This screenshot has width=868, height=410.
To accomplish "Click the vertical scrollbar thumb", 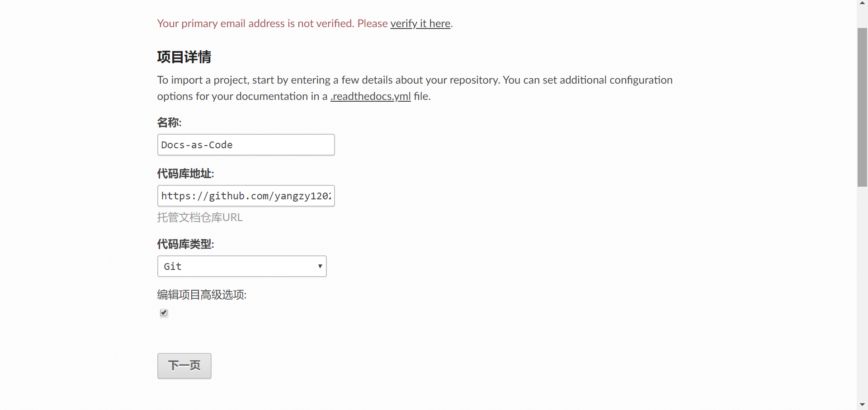I will (x=862, y=107).
